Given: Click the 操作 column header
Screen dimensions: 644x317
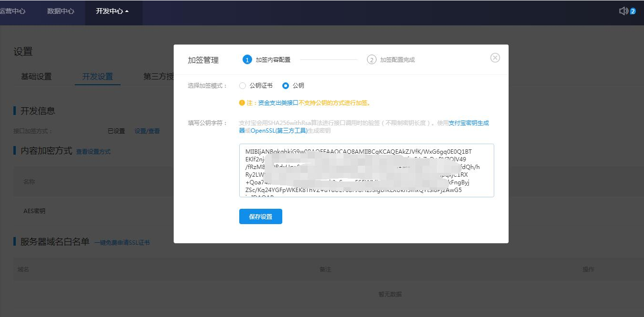Looking at the screenshot, I should [588, 270].
